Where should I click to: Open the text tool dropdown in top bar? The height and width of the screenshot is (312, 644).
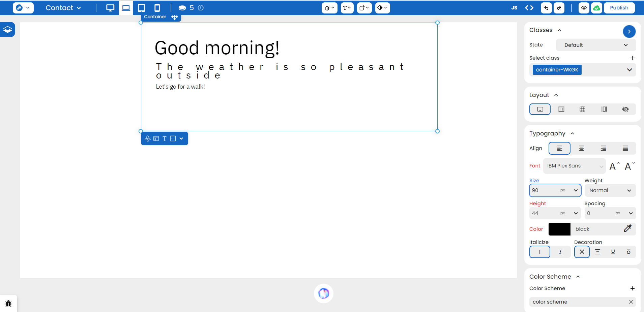point(347,8)
